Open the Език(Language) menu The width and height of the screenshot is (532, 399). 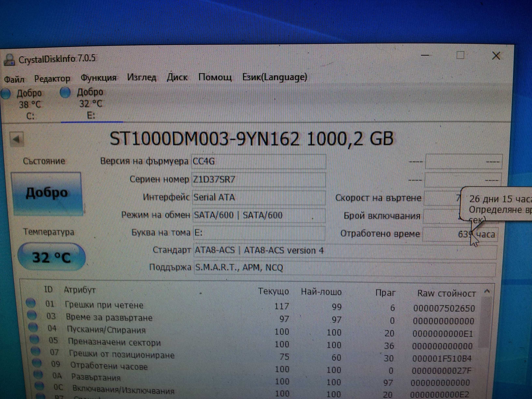click(274, 77)
